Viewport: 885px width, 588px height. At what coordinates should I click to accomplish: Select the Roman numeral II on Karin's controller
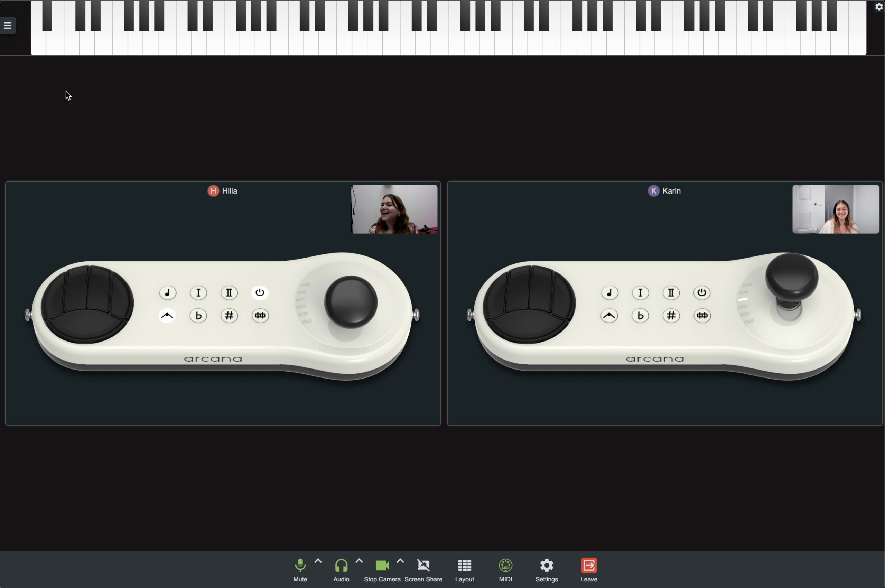(x=671, y=293)
